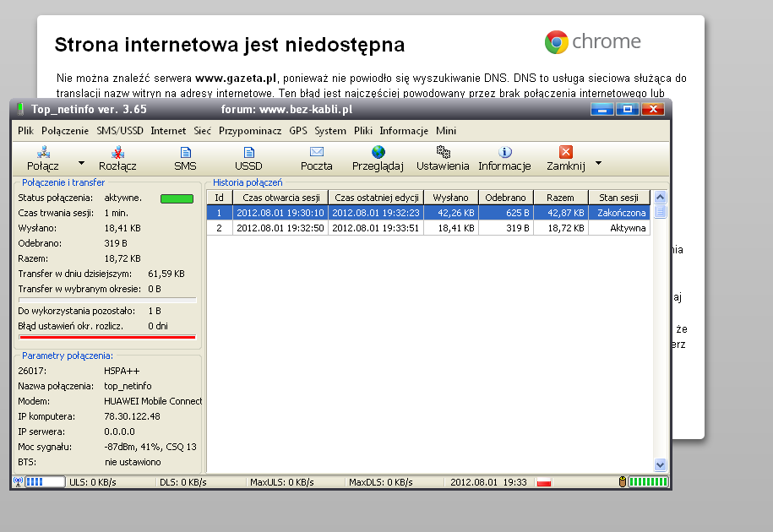This screenshot has height=532, width=773.
Task: Click the Chrome logo on error page
Action: click(x=557, y=42)
